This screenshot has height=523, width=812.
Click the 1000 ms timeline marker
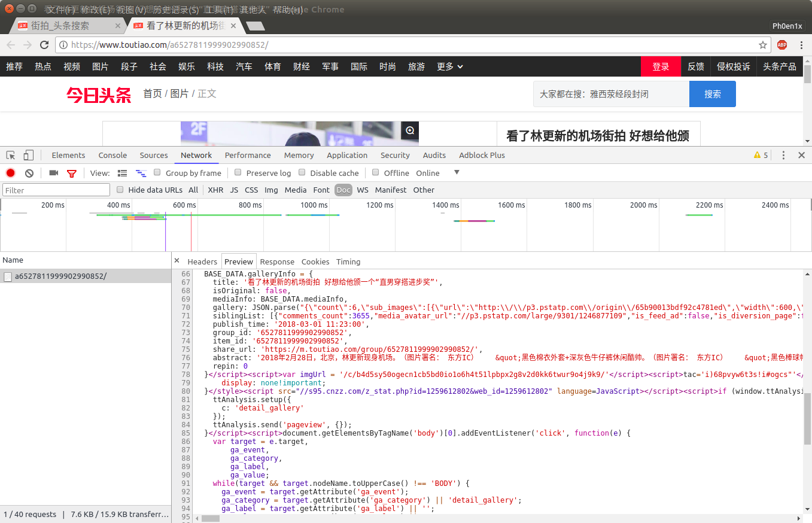[314, 205]
